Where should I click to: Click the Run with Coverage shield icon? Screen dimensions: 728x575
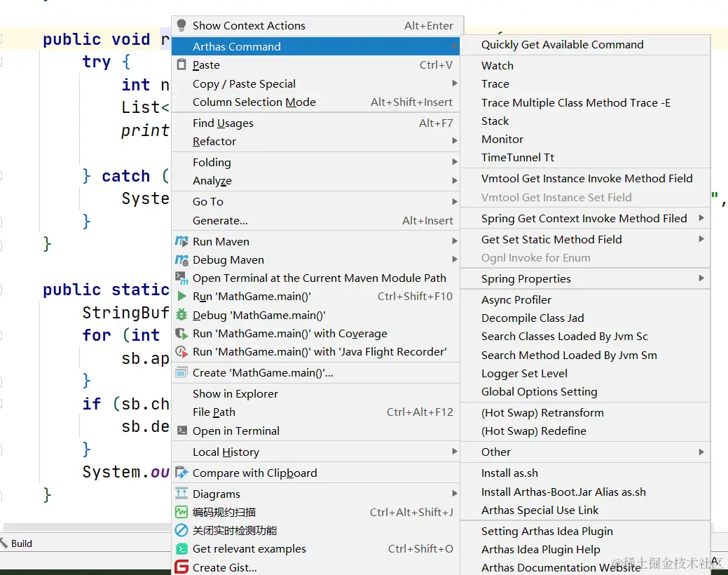181,333
